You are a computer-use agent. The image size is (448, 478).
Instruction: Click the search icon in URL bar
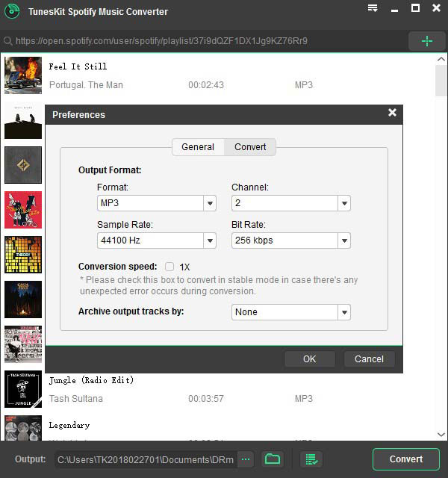click(8, 41)
